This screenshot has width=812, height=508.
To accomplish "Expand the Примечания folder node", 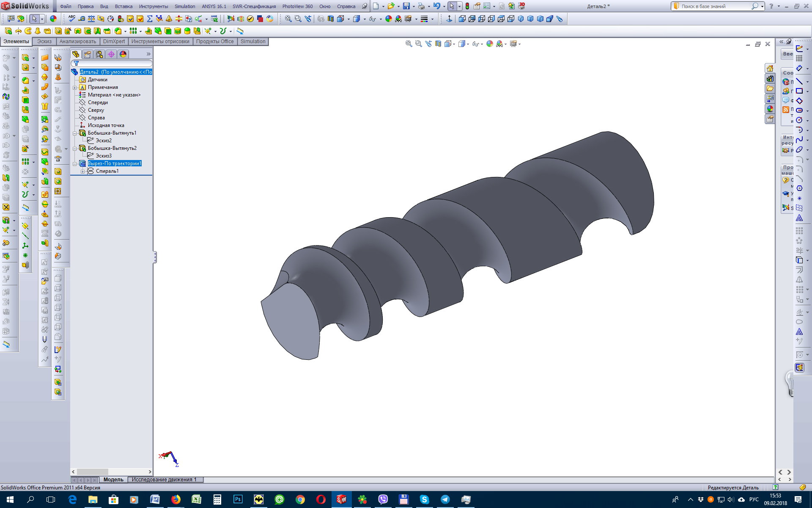I will pos(75,88).
